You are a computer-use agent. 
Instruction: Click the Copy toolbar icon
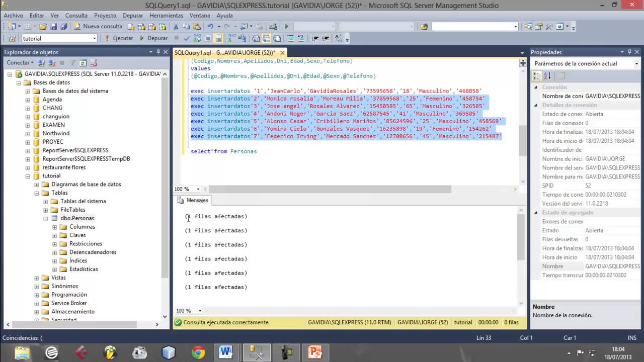pos(186,26)
